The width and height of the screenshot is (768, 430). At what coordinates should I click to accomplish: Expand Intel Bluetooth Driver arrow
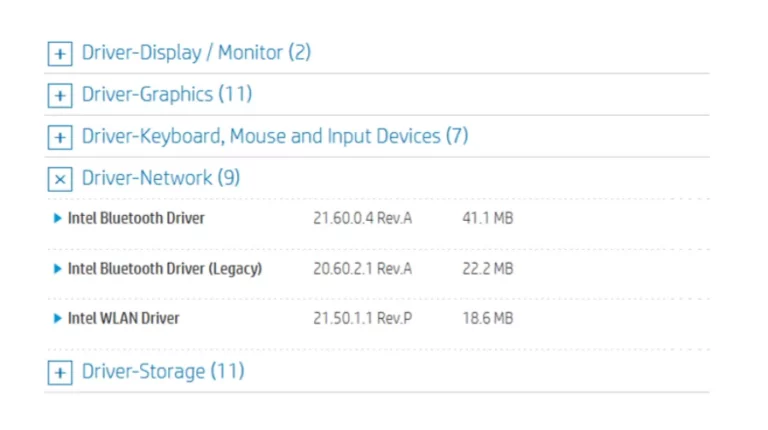57,218
